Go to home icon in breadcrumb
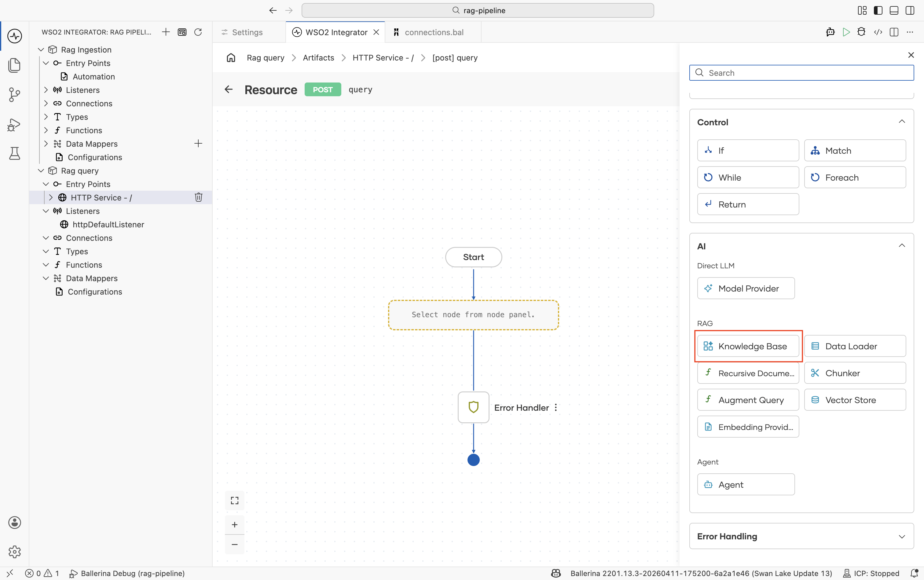Screen dimensions: 924x580 tap(231, 58)
